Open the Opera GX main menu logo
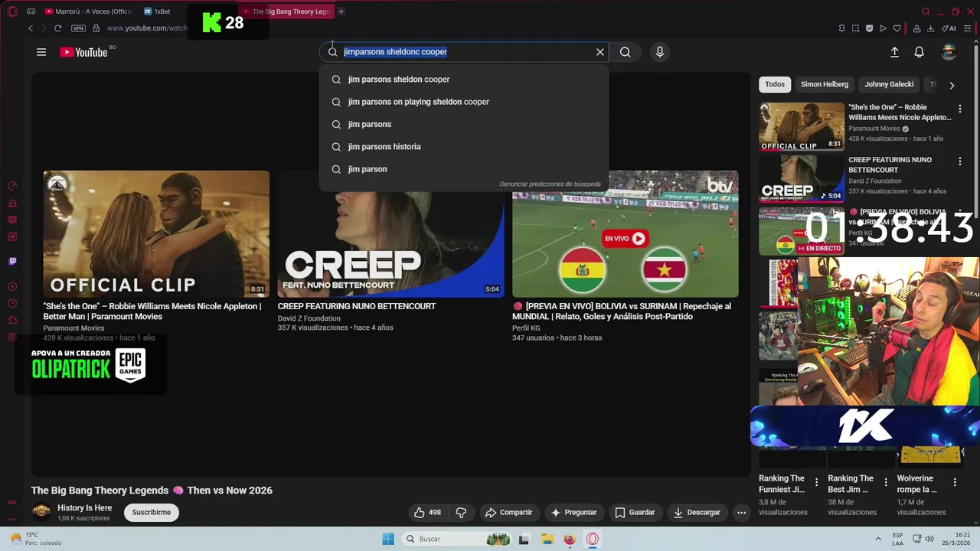Viewport: 980px width, 551px height. (12, 11)
